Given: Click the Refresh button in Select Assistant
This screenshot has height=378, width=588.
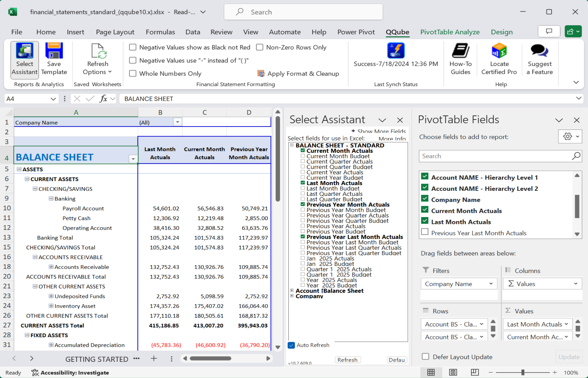Looking at the screenshot, I should click(348, 360).
